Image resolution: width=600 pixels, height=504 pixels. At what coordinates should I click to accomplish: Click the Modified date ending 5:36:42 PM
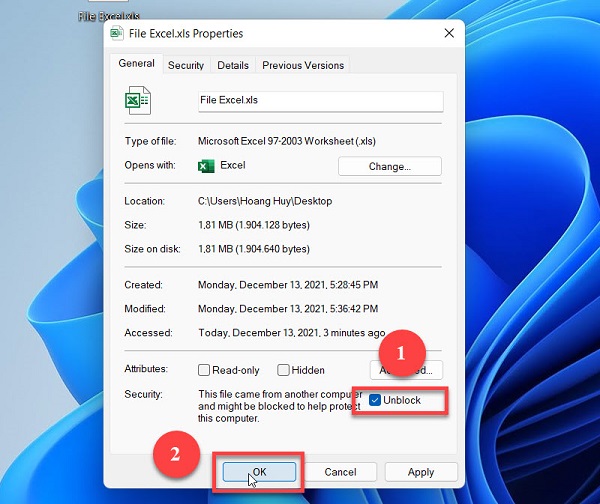click(x=288, y=309)
